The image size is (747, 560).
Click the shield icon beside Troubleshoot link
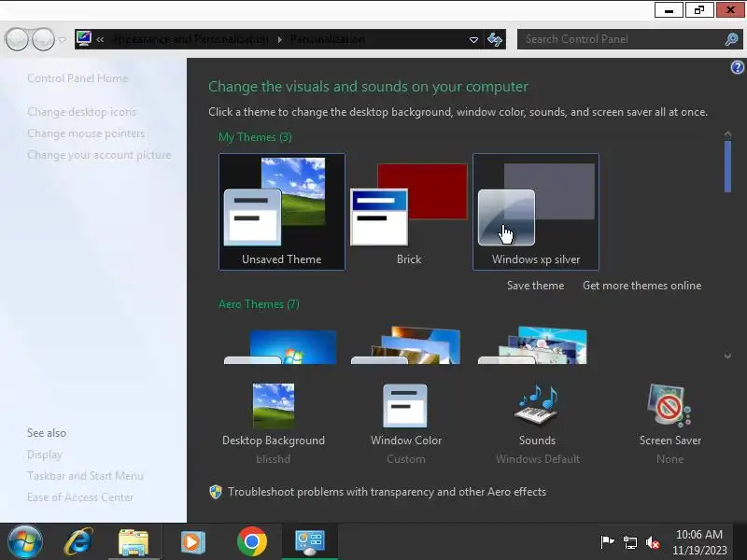[216, 492]
